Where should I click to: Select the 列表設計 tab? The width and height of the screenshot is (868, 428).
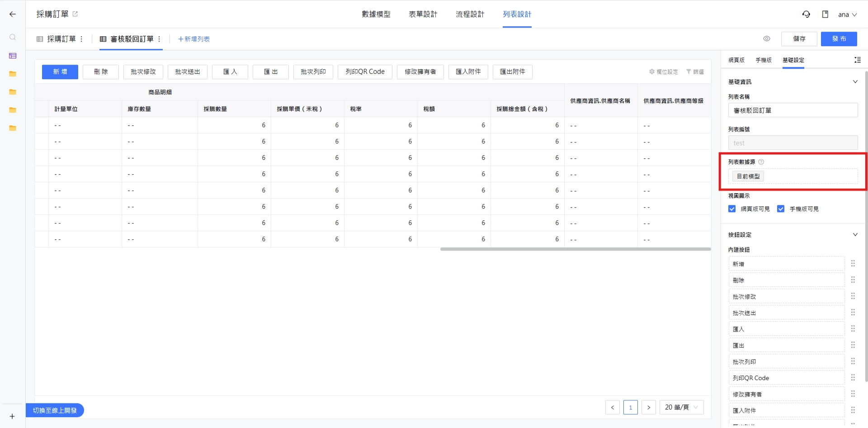(517, 14)
